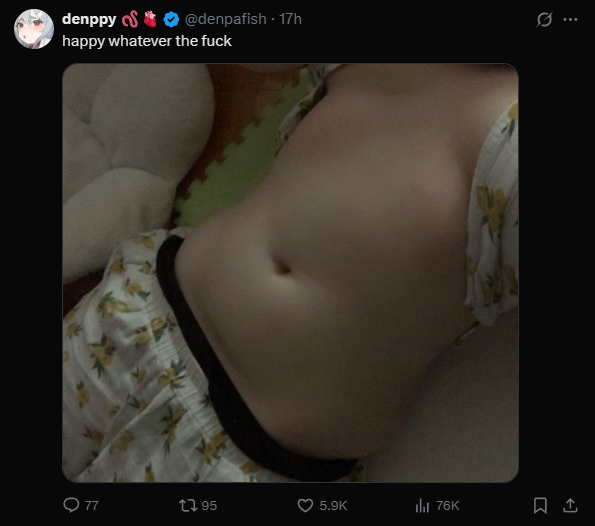Click the 76K views count
Image resolution: width=595 pixels, height=526 pixels.
point(448,506)
